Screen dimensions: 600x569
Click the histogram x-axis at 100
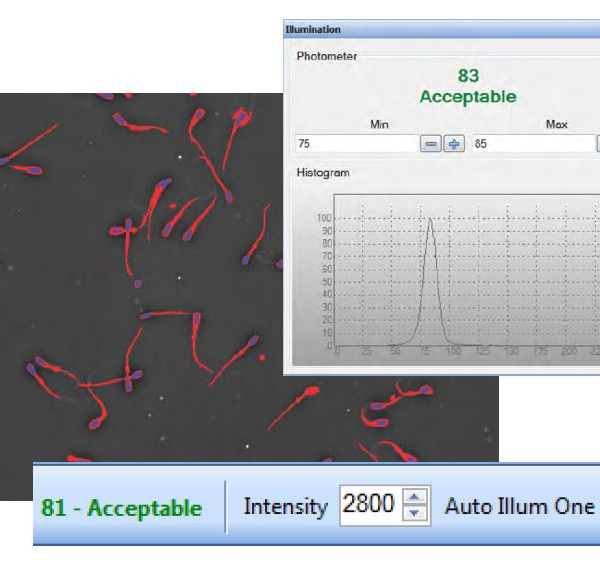click(x=453, y=352)
